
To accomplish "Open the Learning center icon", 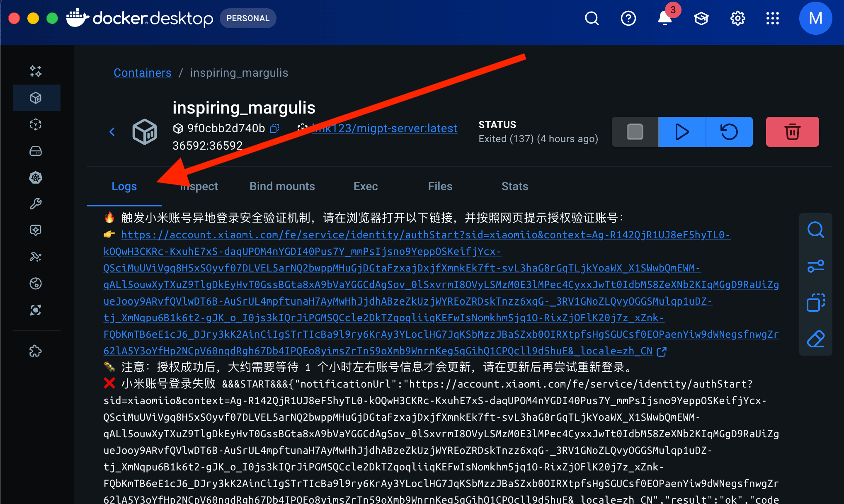I will point(701,19).
